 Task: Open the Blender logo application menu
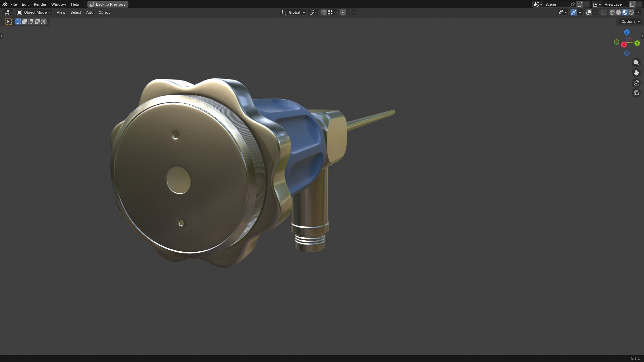[5, 4]
